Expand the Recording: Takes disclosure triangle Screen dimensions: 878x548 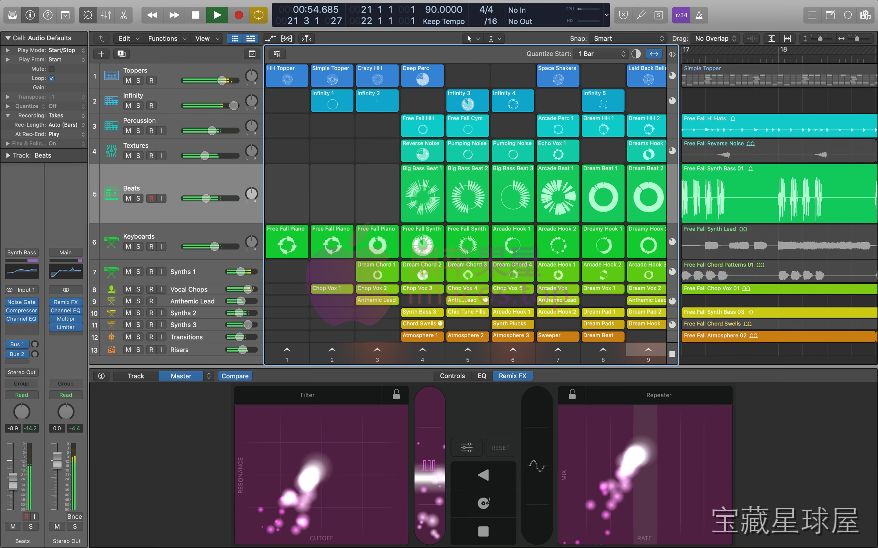8,115
